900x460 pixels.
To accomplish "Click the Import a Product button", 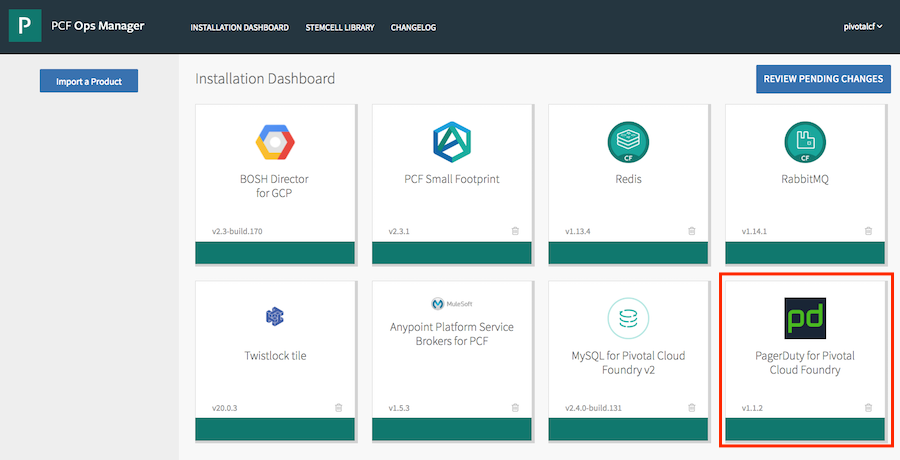I will point(89,81).
